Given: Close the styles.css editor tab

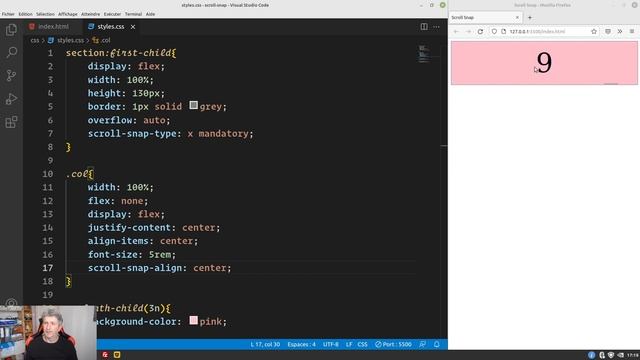Looking at the screenshot, I should point(133,27).
